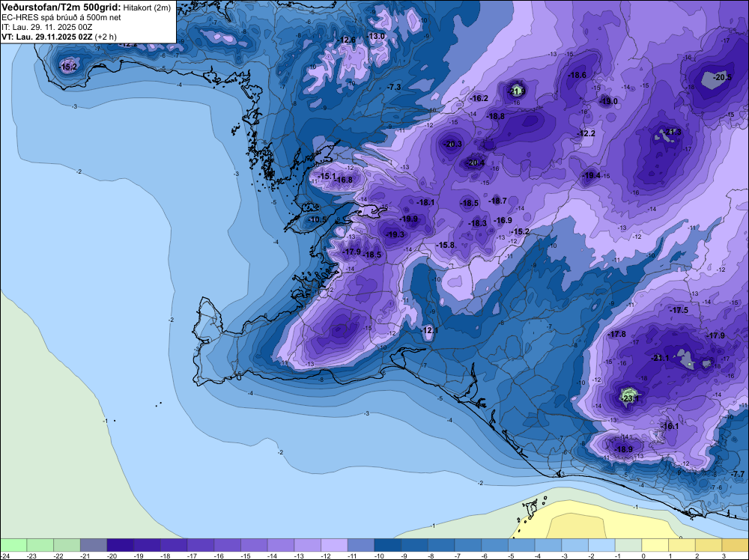Click the legend swatch labeled -22

point(67,545)
